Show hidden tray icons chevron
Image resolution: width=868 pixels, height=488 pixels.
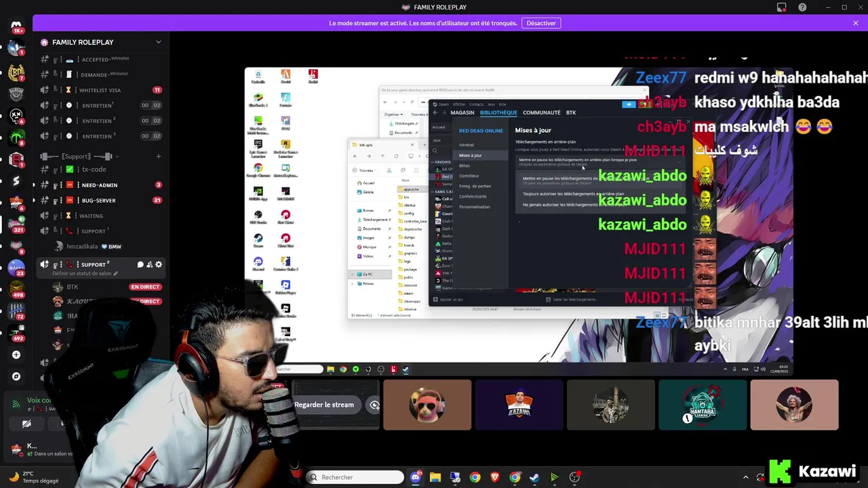[x=745, y=477]
